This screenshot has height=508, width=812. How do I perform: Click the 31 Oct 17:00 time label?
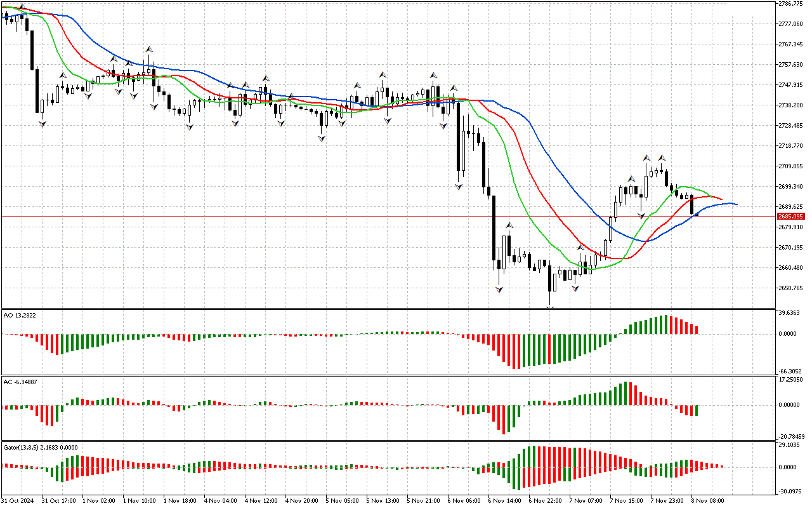[59, 501]
